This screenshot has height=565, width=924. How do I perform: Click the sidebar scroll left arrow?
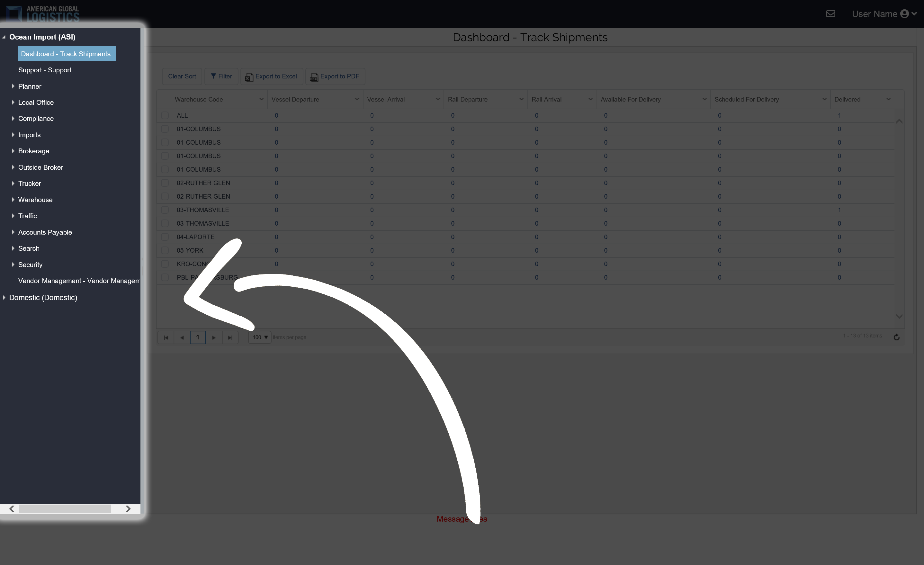coord(12,509)
